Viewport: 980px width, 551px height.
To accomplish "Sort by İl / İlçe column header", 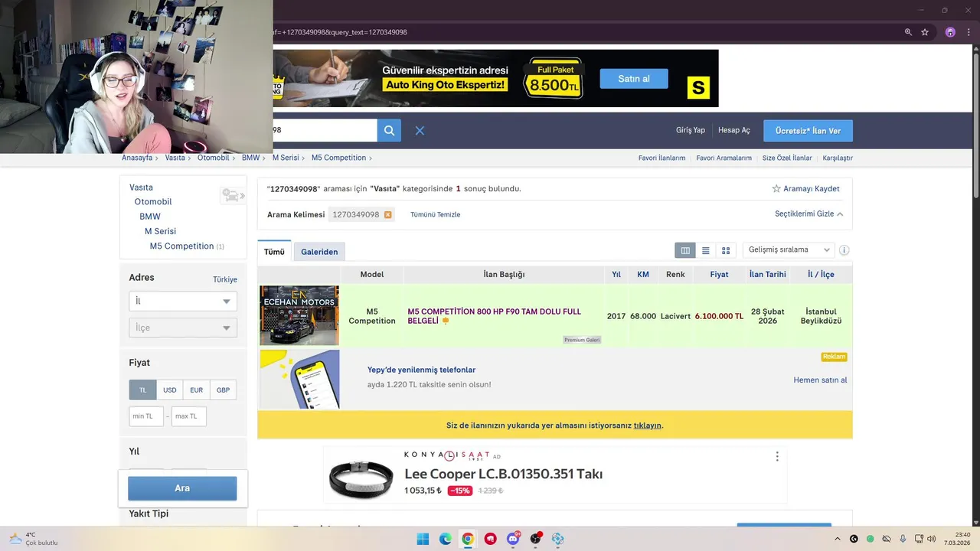I will [x=821, y=274].
